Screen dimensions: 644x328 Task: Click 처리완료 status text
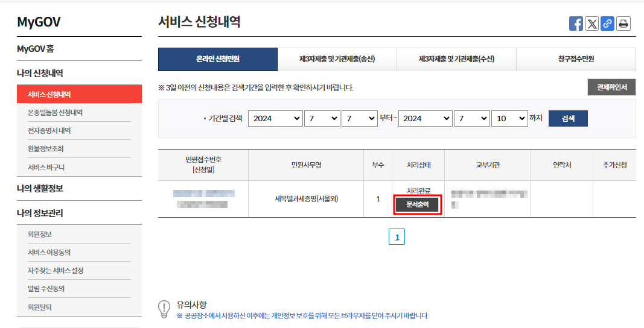[418, 191]
